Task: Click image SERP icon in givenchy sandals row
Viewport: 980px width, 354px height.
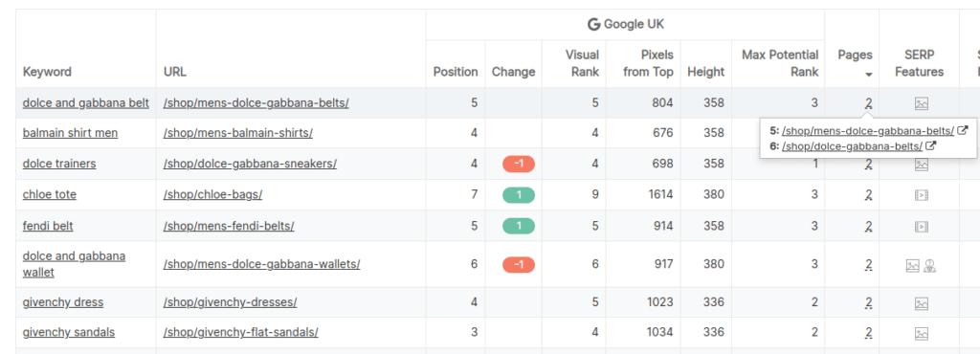Action: coord(921,333)
